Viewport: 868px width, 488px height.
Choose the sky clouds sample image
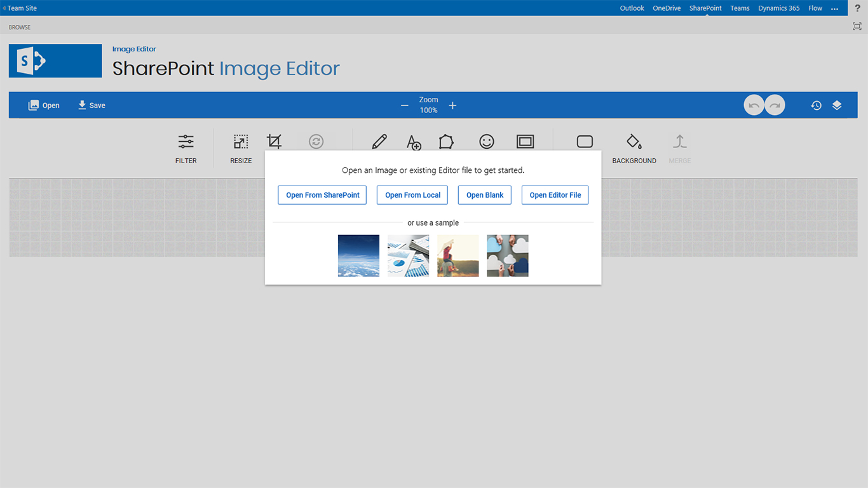coord(358,256)
